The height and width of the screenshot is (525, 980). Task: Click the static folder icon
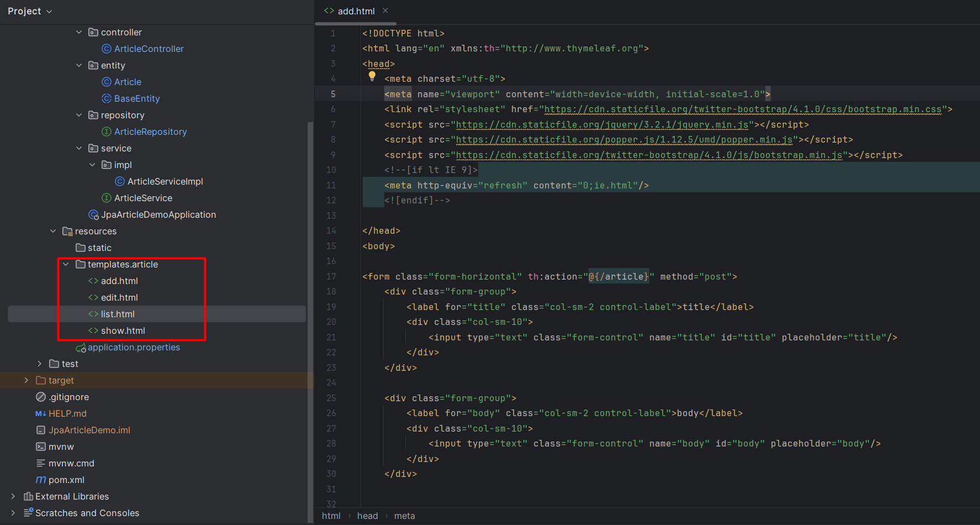pyautogui.click(x=81, y=248)
